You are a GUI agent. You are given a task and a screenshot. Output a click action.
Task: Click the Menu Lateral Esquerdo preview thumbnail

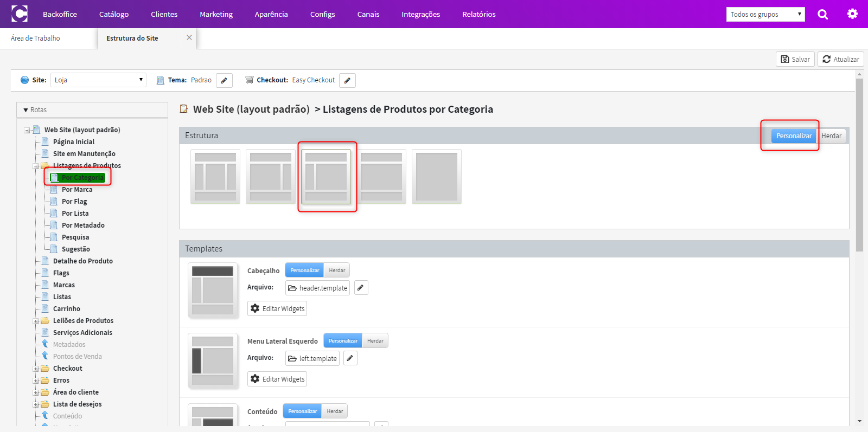tap(213, 360)
